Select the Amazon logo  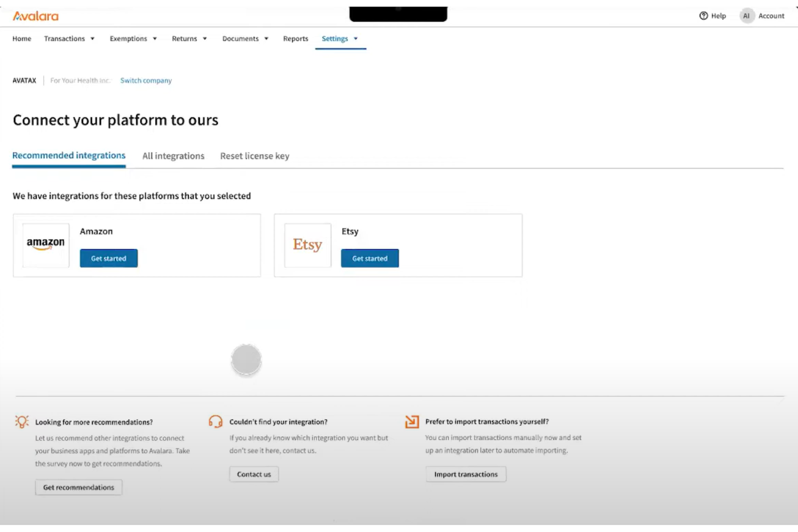tap(45, 245)
